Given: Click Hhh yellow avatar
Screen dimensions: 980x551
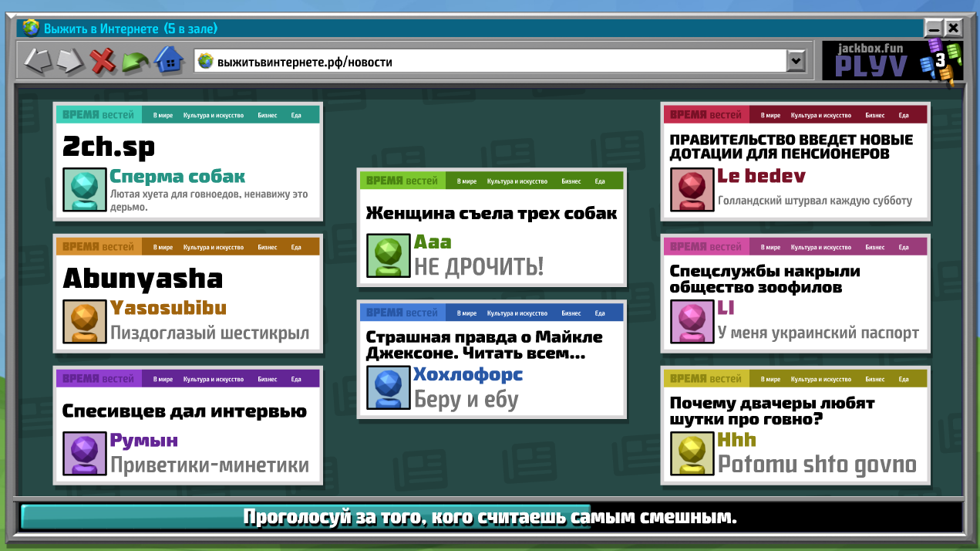Looking at the screenshot, I should (692, 454).
